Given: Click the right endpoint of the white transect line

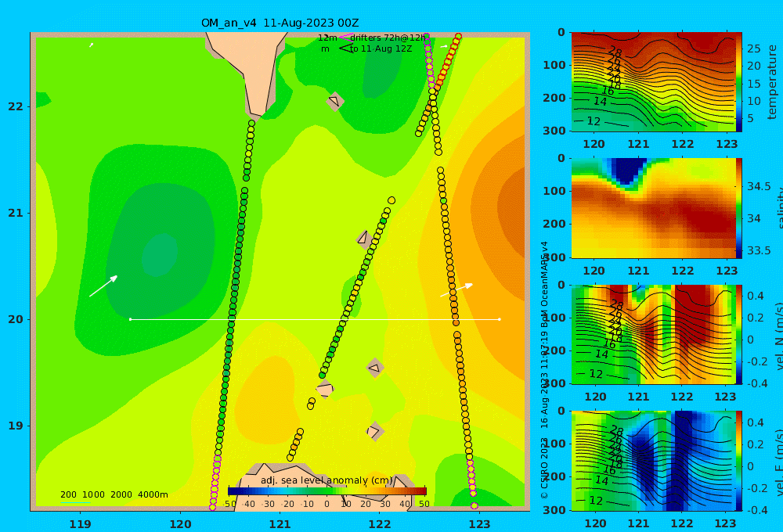Looking at the screenshot, I should pos(500,319).
